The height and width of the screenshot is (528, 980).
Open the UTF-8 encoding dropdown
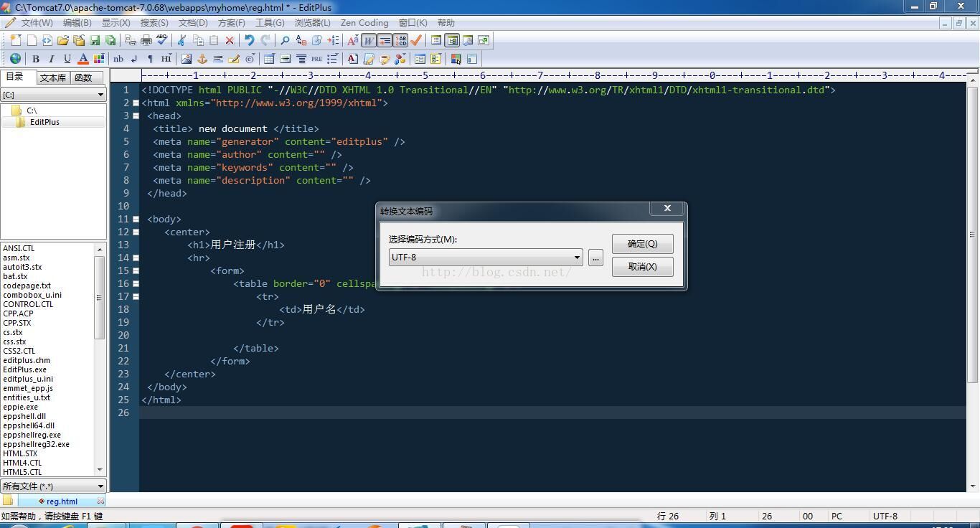pos(486,258)
